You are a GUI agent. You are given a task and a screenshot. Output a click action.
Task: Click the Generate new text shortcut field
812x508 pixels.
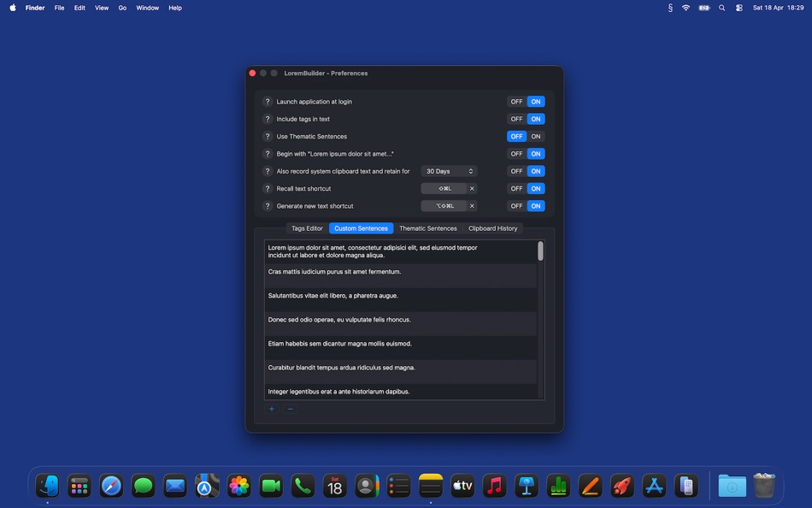(x=444, y=206)
